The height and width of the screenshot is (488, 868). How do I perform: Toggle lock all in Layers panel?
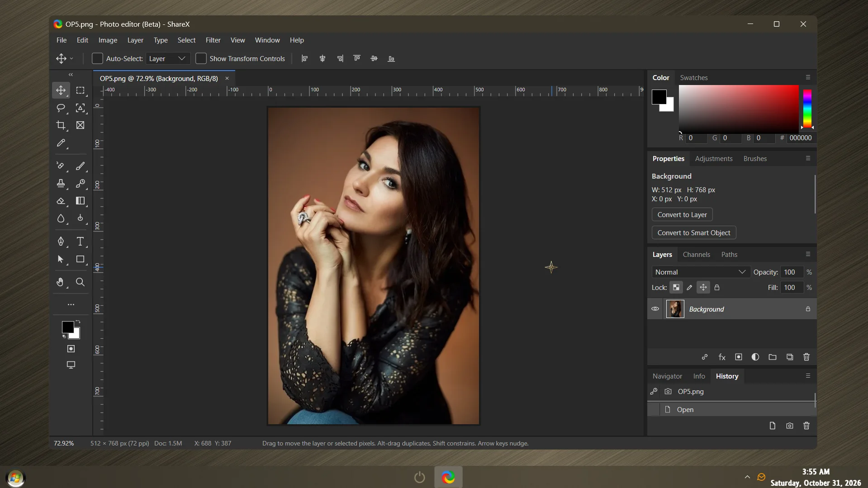(717, 287)
